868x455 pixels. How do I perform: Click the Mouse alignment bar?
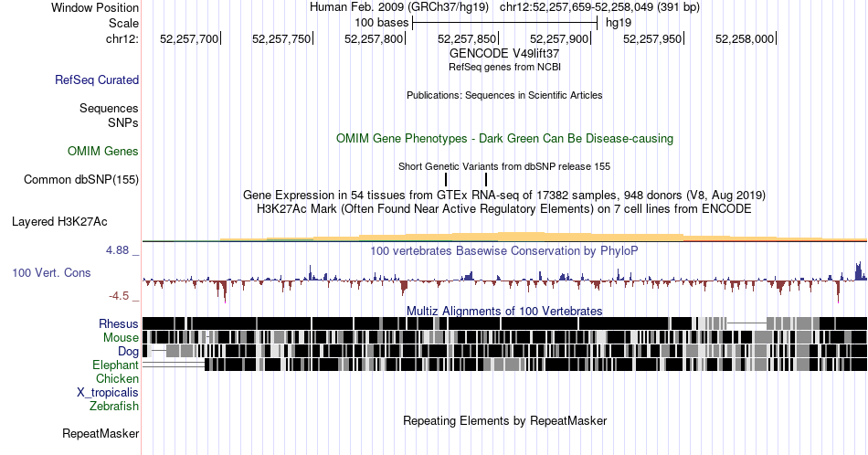[x=505, y=338]
